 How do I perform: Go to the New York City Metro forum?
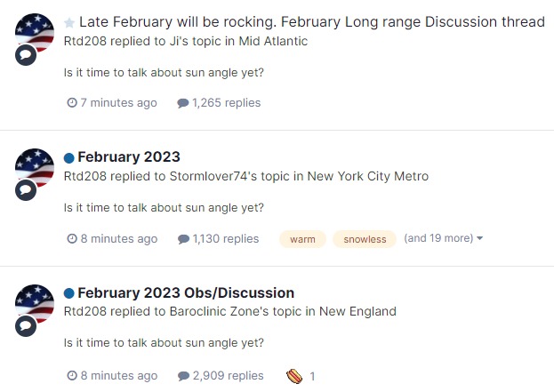click(368, 176)
